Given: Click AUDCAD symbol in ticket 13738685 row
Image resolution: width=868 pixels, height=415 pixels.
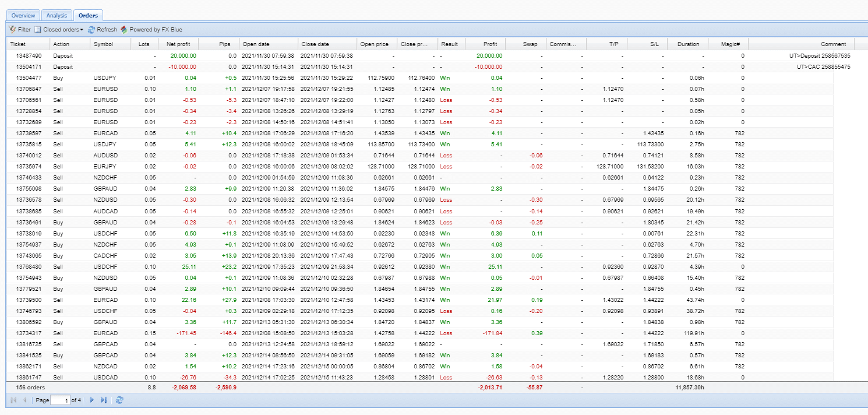Looking at the screenshot, I should pos(105,211).
